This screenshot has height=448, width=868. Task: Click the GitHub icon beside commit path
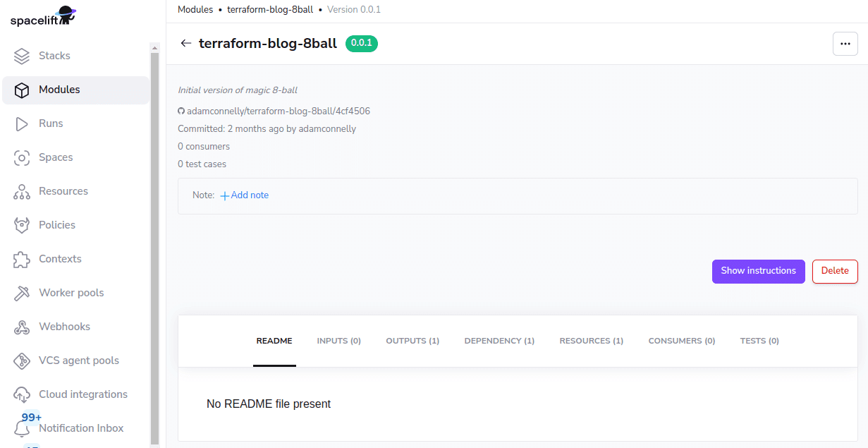click(x=181, y=111)
